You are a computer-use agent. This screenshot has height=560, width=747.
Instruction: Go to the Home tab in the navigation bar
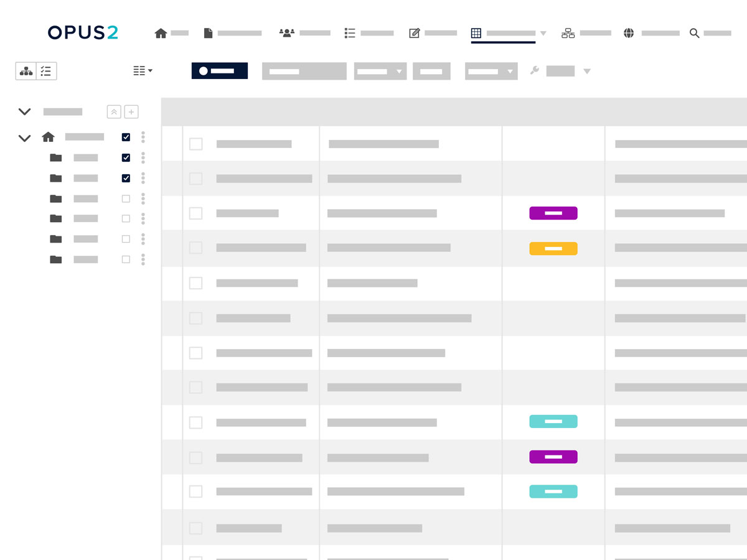pyautogui.click(x=161, y=32)
